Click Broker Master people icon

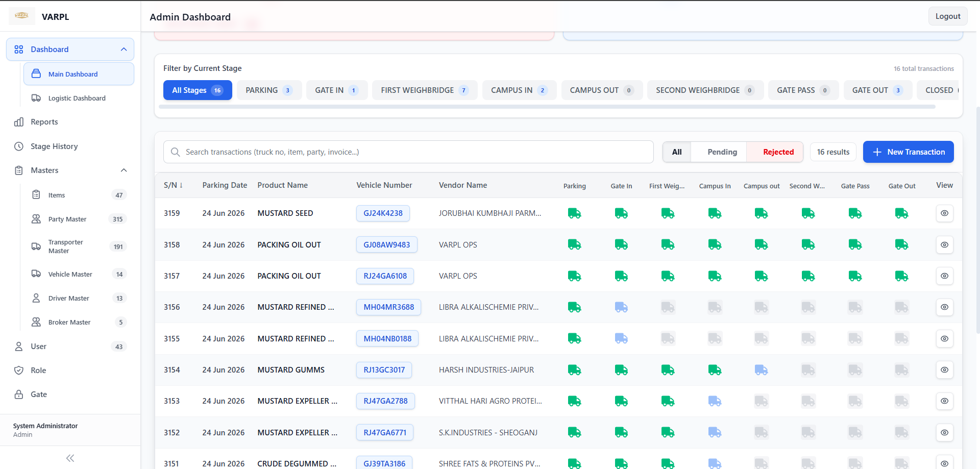(x=36, y=322)
